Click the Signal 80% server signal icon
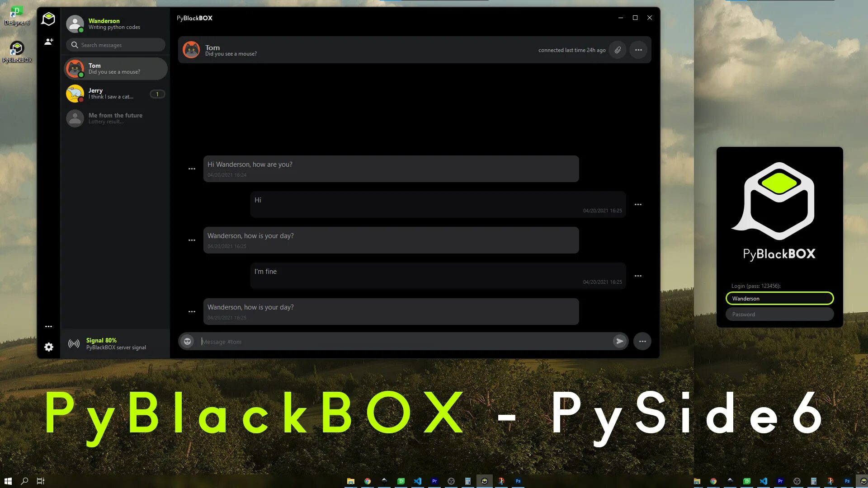Viewport: 868px width, 488px height. pos(74,344)
